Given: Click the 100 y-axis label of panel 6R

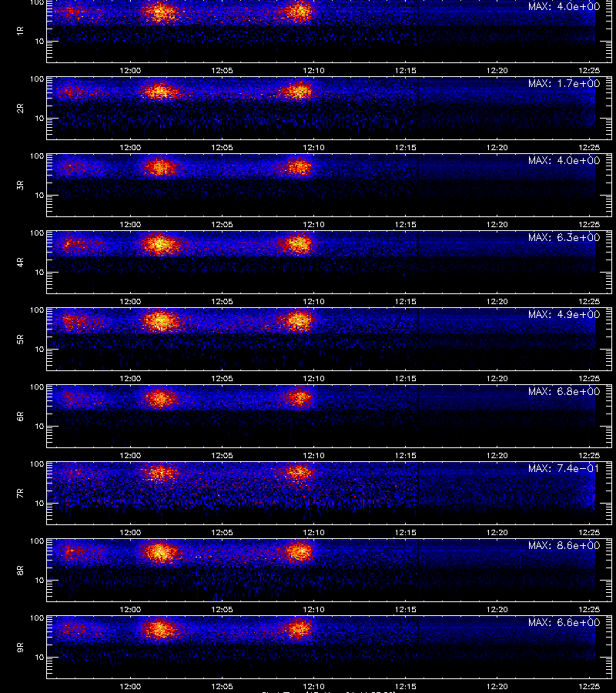Looking at the screenshot, I should pos(37,387).
